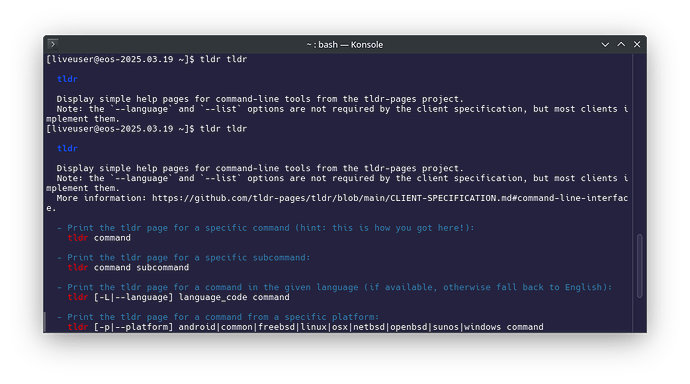
Task: Click the 'hint: this is how you got here!' line
Action: [265, 227]
